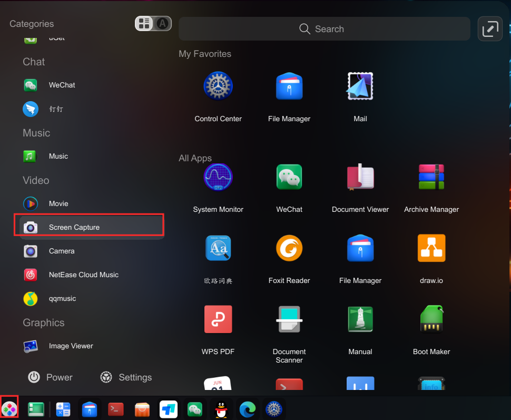Open the Power options

point(50,377)
